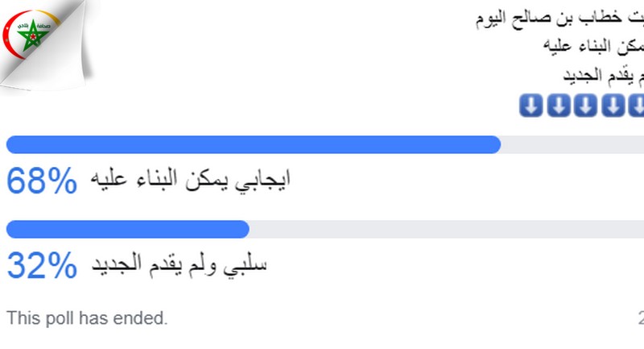Click the leftmost down-arrow emoji

[530, 105]
